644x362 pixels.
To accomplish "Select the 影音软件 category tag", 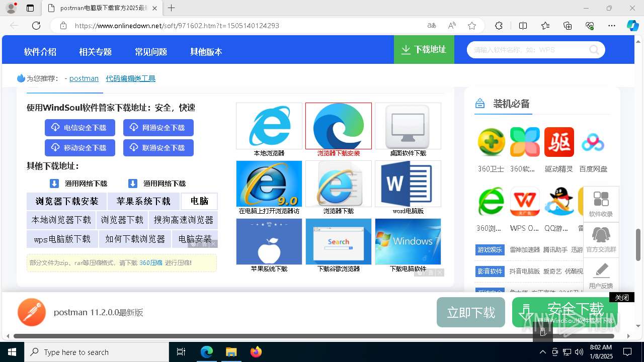I will (x=490, y=271).
